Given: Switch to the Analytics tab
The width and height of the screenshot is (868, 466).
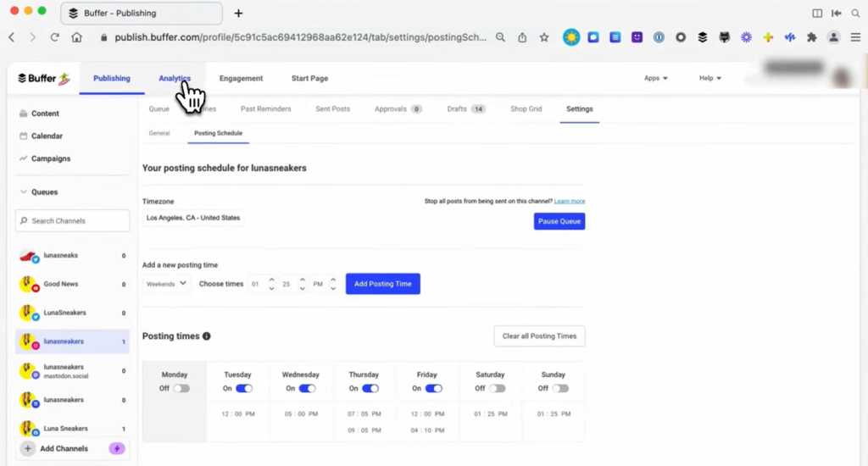Looking at the screenshot, I should click(175, 79).
